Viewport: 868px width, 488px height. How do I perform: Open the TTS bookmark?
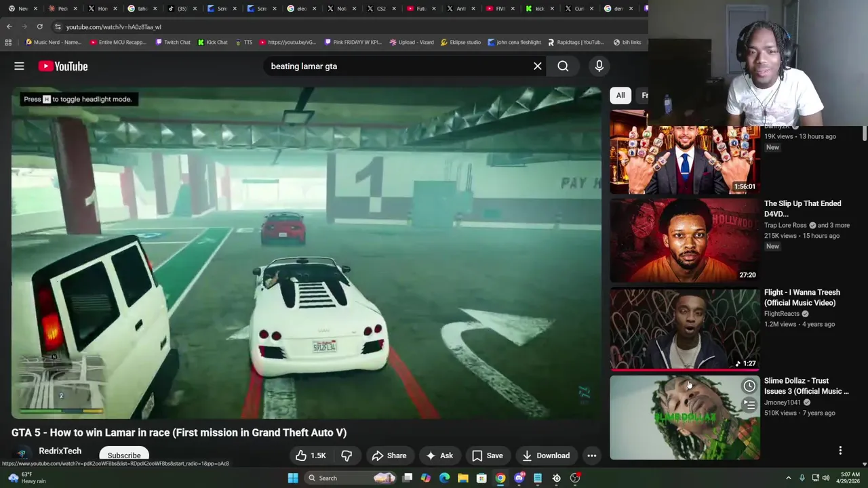(x=243, y=42)
